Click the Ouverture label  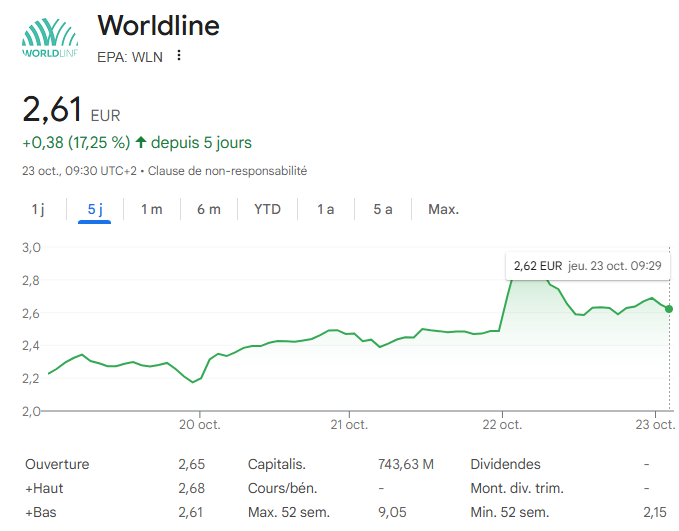57,464
